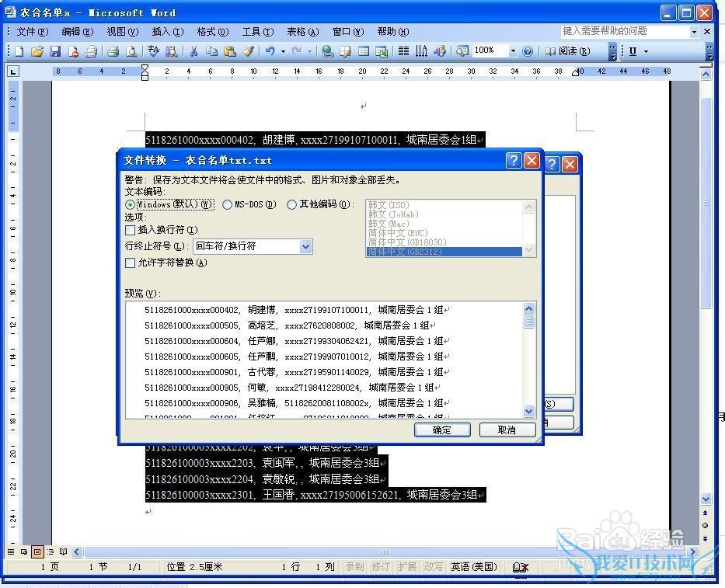This screenshot has height=588, width=725.
Task: Click select browse object button
Action: 705,525
